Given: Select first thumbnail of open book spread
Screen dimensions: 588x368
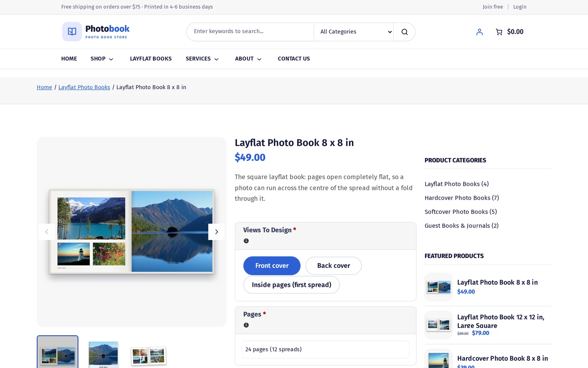Looking at the screenshot, I should coord(57,352).
